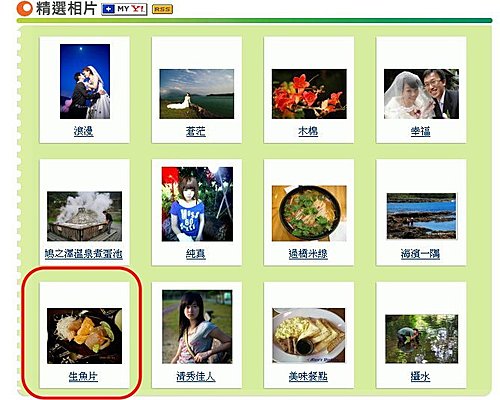View the bride in white dress by lake thumbnail
The image size is (500, 400).
pyautogui.click(x=197, y=94)
